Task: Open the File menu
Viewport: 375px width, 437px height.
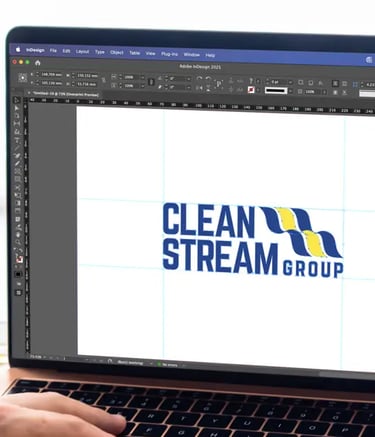Action: (53, 51)
